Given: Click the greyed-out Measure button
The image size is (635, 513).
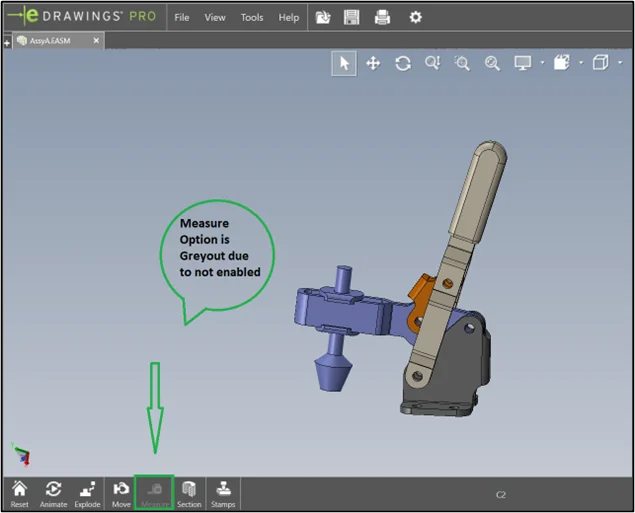Looking at the screenshot, I should (x=154, y=494).
